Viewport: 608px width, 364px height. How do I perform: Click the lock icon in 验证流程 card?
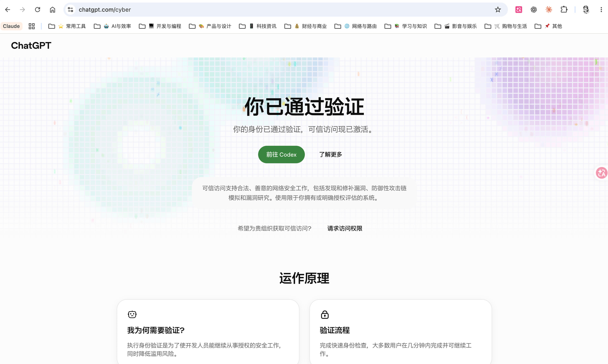pyautogui.click(x=325, y=314)
